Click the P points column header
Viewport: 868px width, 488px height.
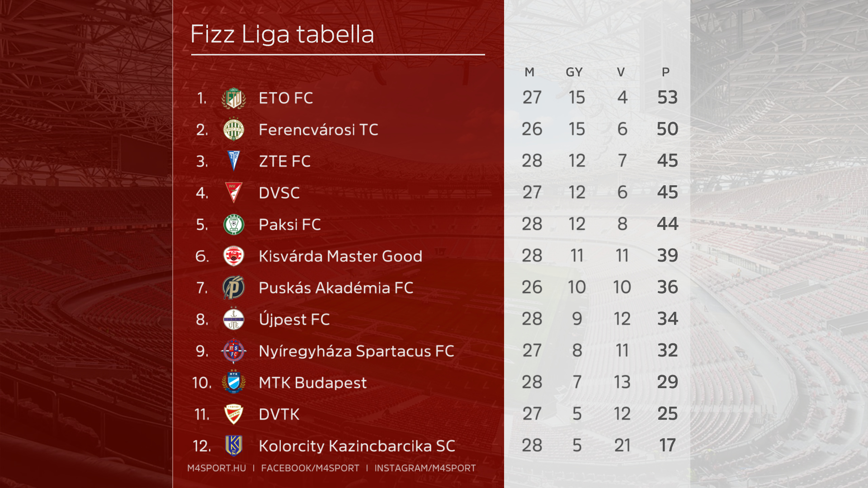(665, 72)
